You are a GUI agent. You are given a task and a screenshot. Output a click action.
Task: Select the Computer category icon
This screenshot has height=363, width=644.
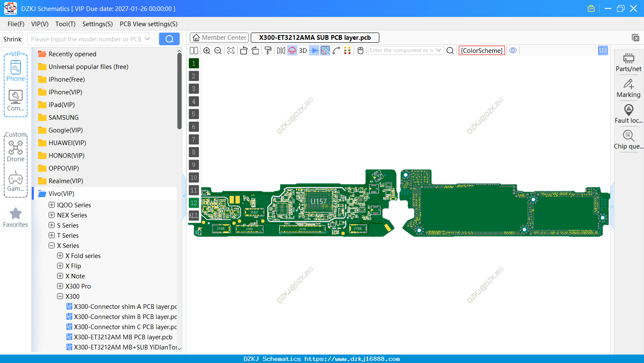coord(16,101)
